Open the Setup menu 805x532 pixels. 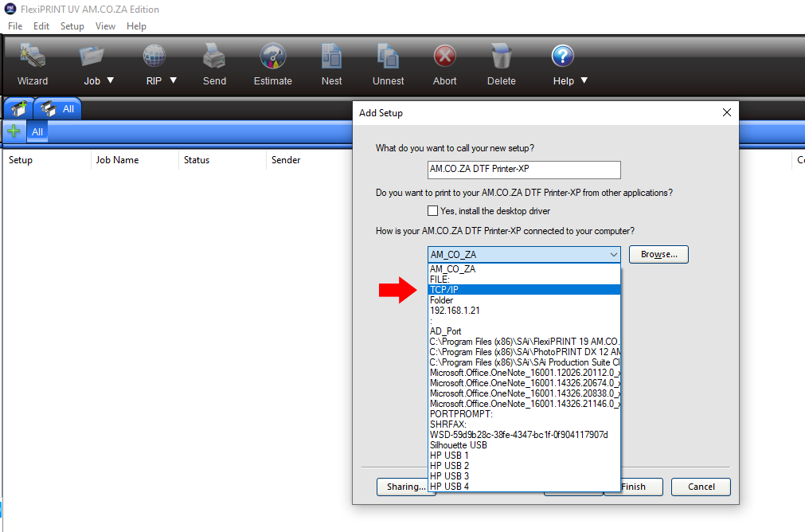coord(72,26)
